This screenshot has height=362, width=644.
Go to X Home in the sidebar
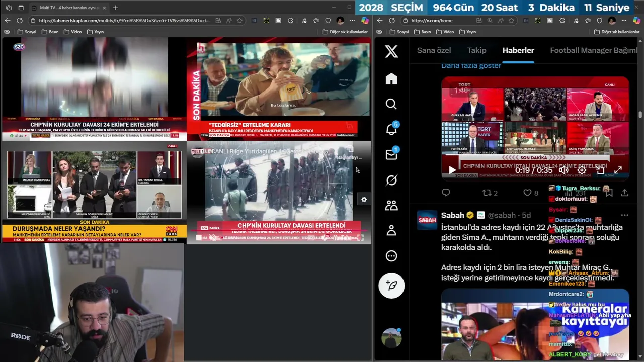391,79
